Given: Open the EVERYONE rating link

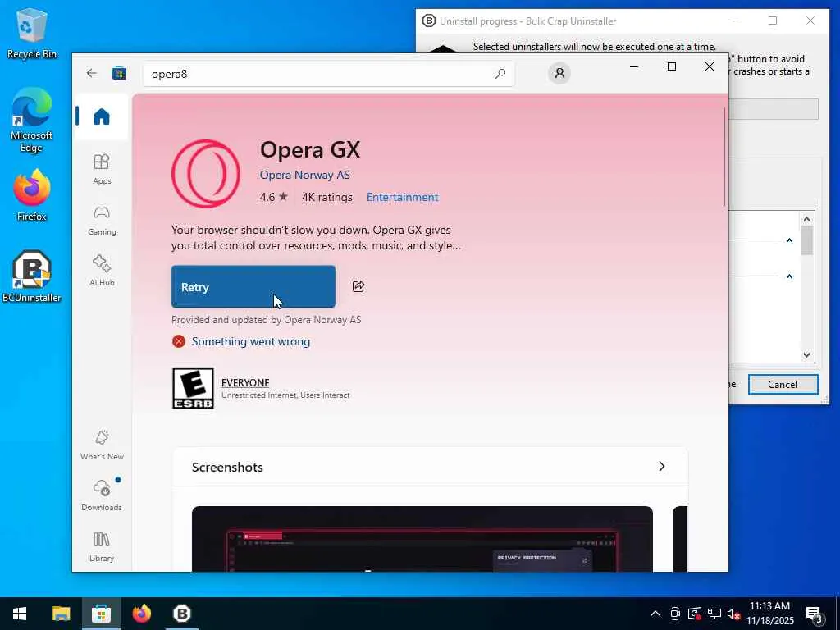Looking at the screenshot, I should tap(245, 382).
